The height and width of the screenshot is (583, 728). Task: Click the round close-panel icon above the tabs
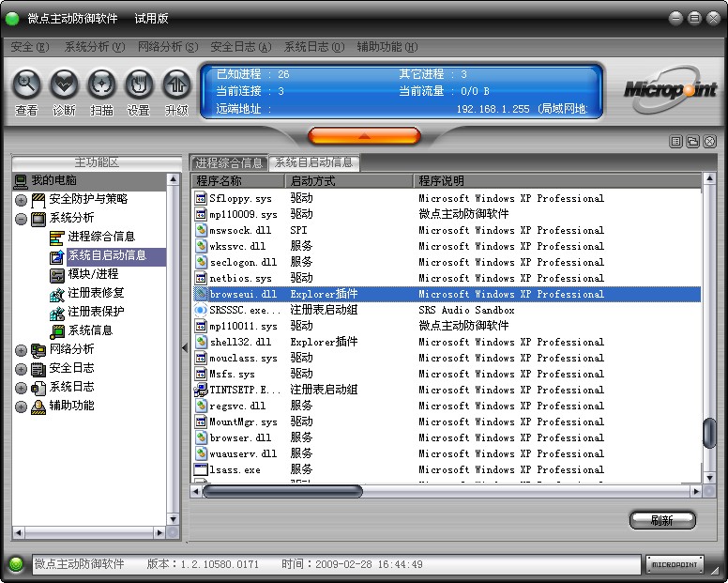coord(710,142)
